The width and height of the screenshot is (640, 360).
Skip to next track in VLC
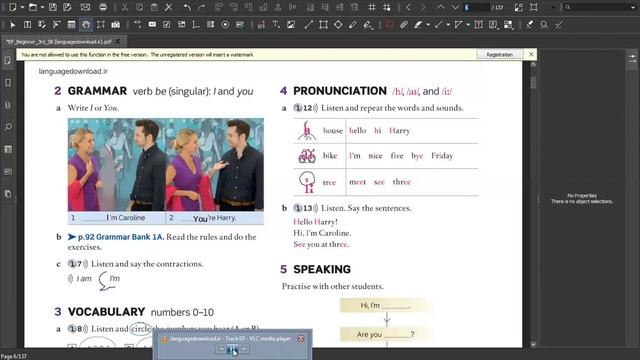click(x=243, y=349)
